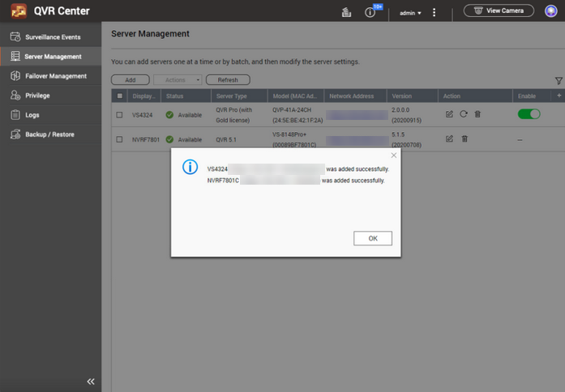Click the Network Address column header
Image resolution: width=565 pixels, height=392 pixels.
pyautogui.click(x=355, y=96)
